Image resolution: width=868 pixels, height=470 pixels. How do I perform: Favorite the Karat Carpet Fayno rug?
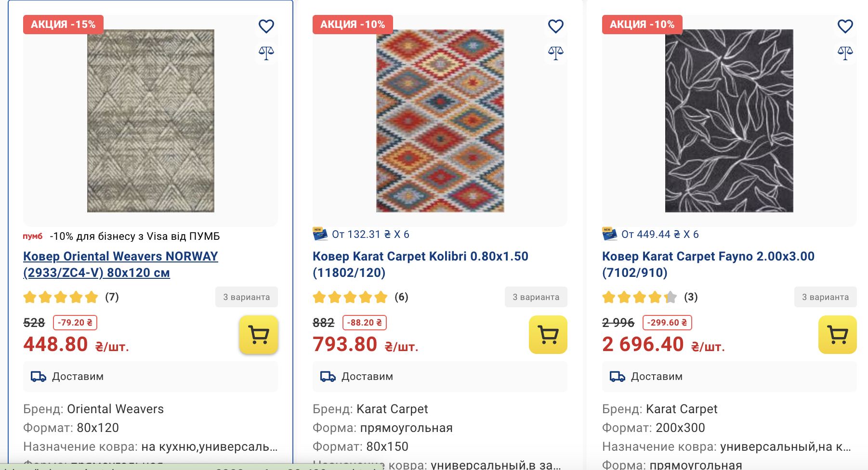pos(845,26)
